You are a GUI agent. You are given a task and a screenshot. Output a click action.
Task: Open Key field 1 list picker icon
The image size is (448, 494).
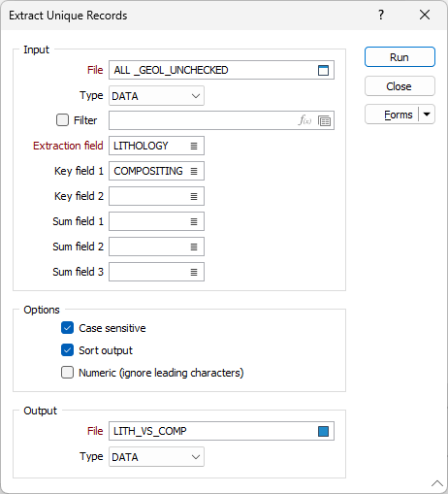click(x=194, y=171)
